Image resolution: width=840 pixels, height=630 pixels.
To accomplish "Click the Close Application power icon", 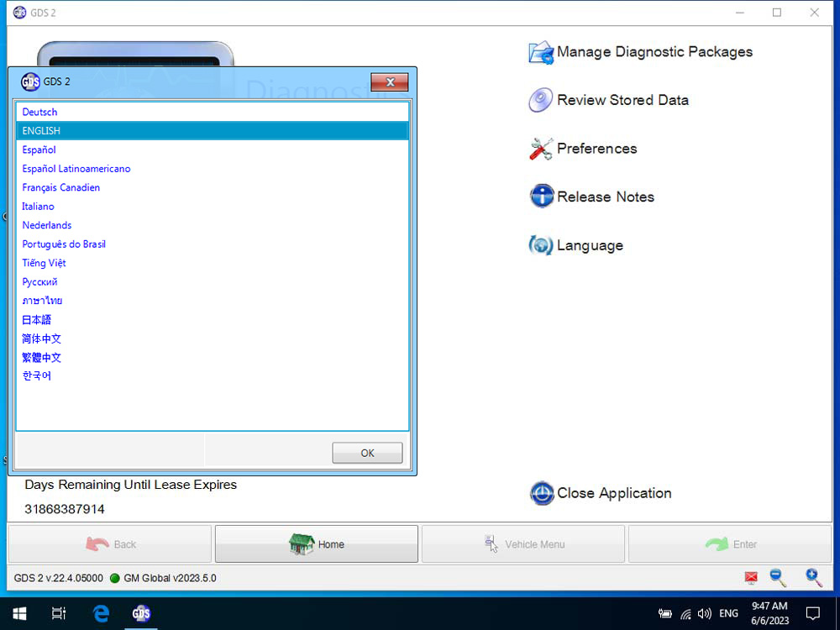I will (542, 493).
